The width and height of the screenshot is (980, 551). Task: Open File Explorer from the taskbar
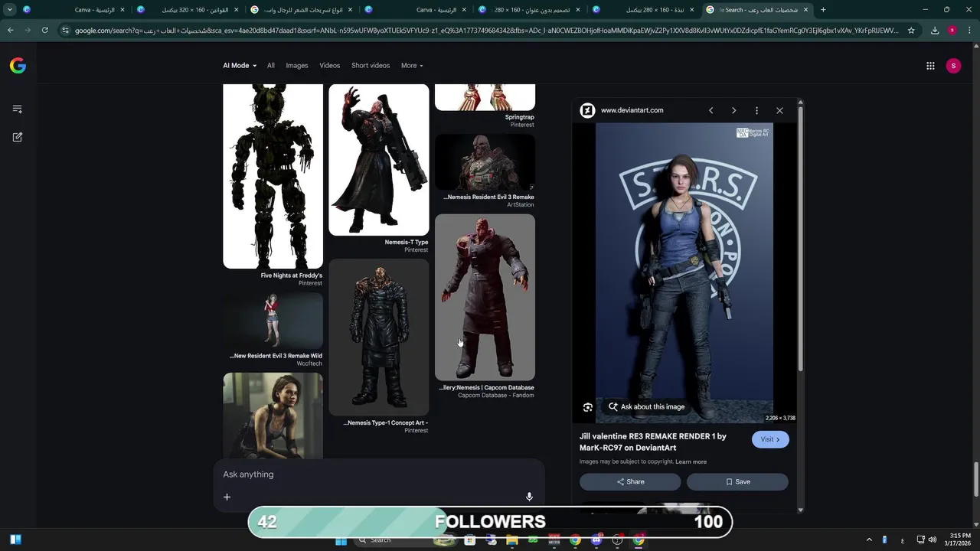pyautogui.click(x=511, y=540)
